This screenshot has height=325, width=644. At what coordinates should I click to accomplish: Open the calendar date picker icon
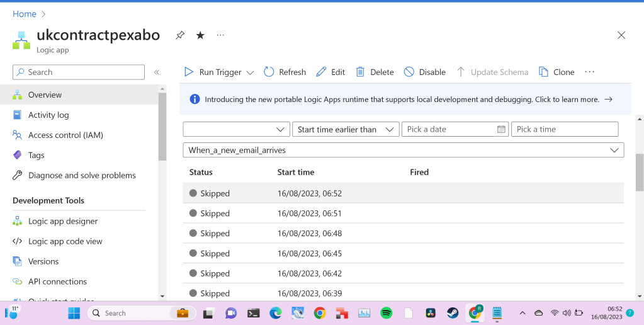pos(501,129)
